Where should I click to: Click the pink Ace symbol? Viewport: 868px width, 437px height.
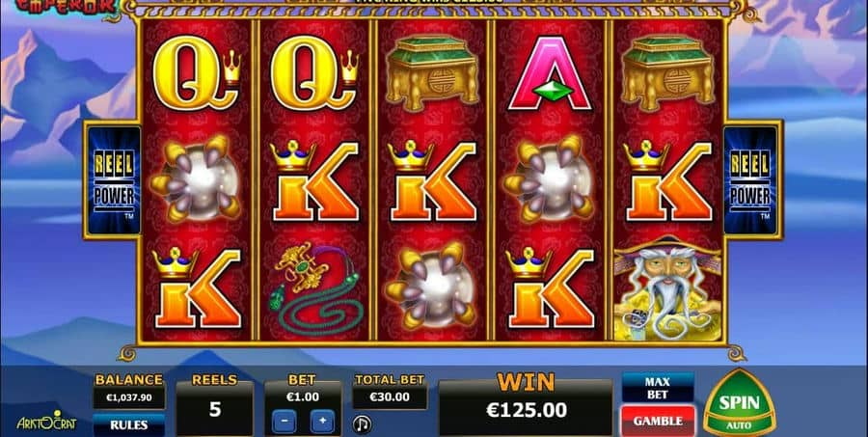(549, 73)
